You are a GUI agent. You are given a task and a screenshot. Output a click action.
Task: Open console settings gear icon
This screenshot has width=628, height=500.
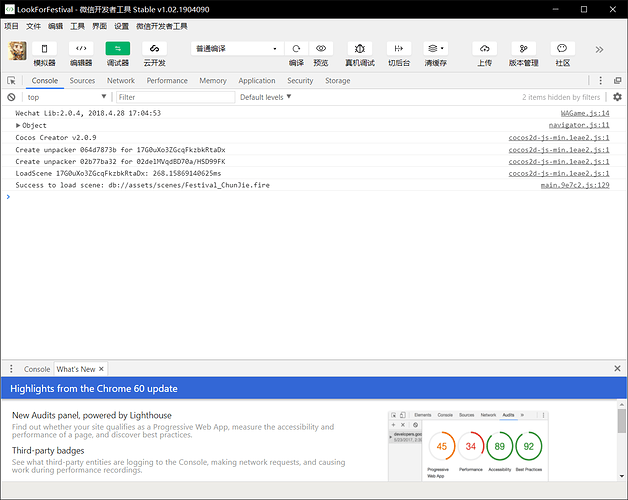618,97
